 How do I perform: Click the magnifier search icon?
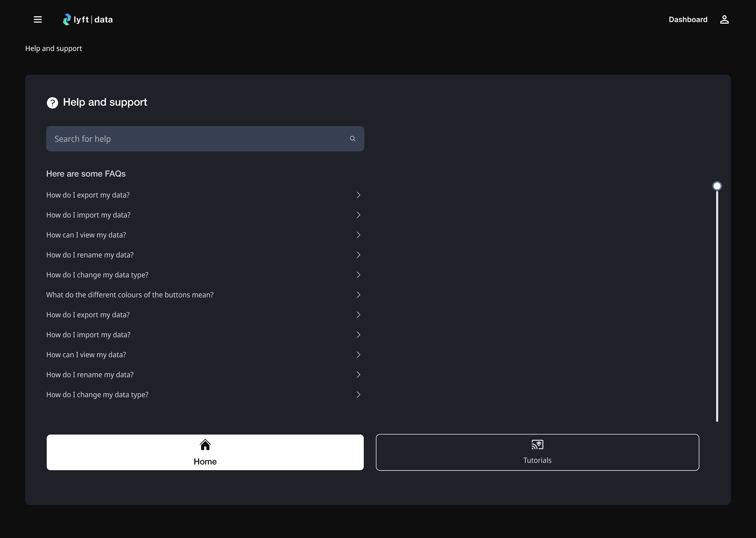click(x=353, y=139)
